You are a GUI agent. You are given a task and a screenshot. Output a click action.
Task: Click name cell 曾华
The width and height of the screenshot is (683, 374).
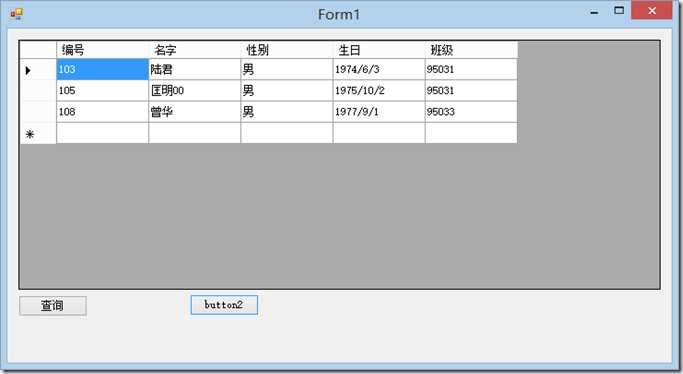[x=195, y=112]
